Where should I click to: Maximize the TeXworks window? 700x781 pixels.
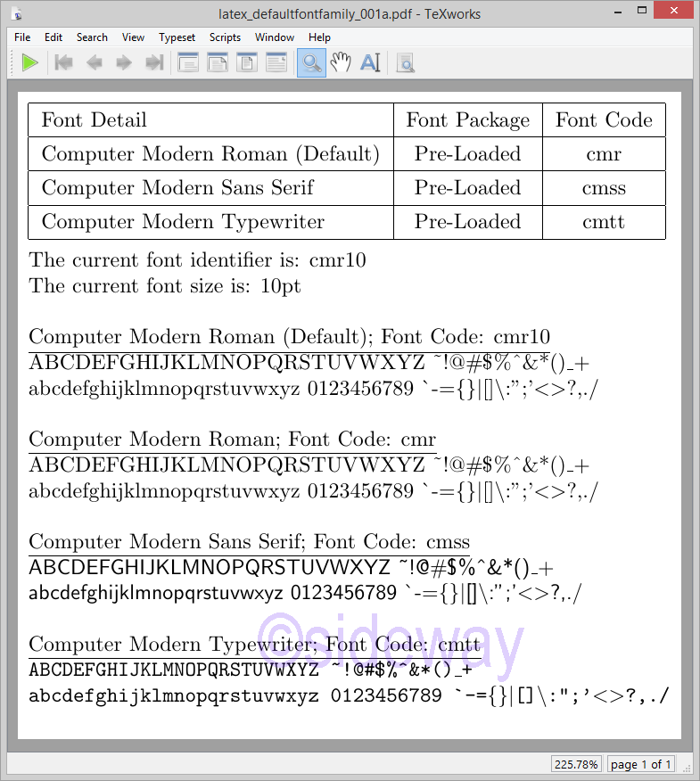pos(642,11)
